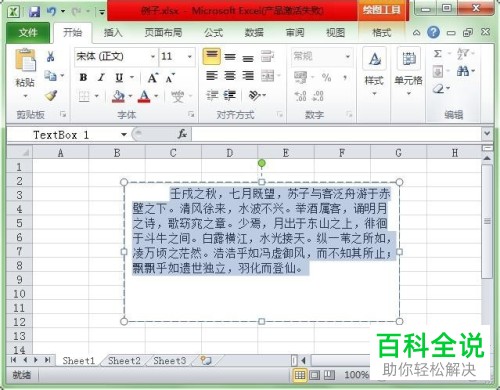Center text horizontally

[230, 76]
